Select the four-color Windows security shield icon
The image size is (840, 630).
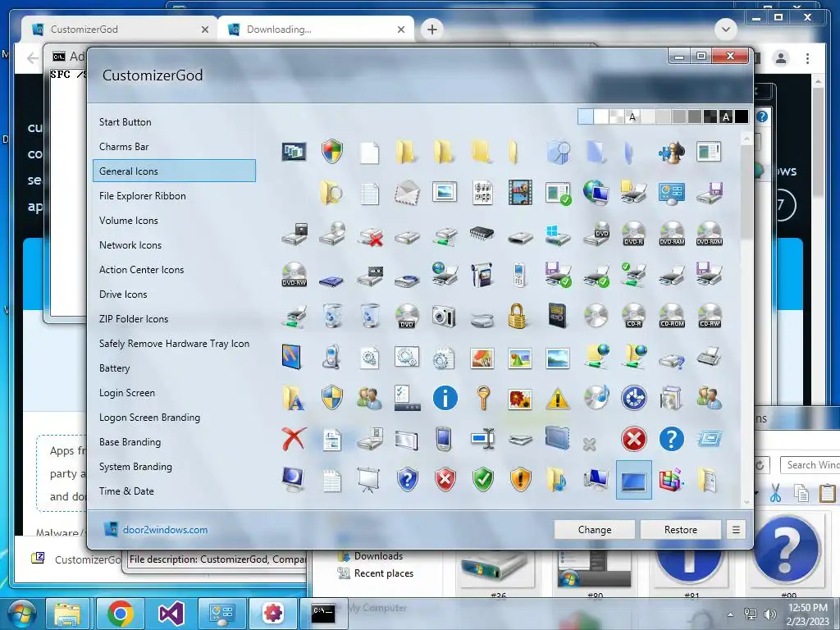click(332, 152)
